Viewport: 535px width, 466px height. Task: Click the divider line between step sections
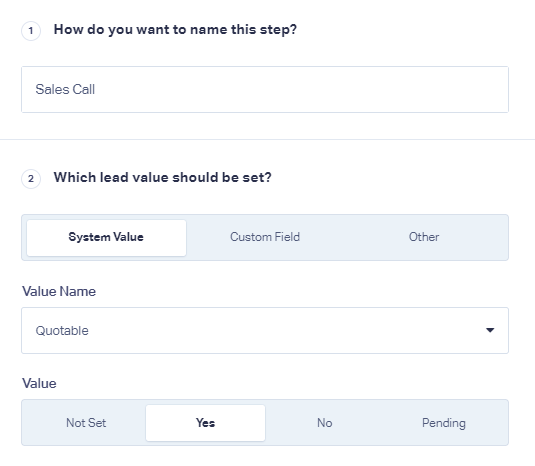tap(268, 139)
